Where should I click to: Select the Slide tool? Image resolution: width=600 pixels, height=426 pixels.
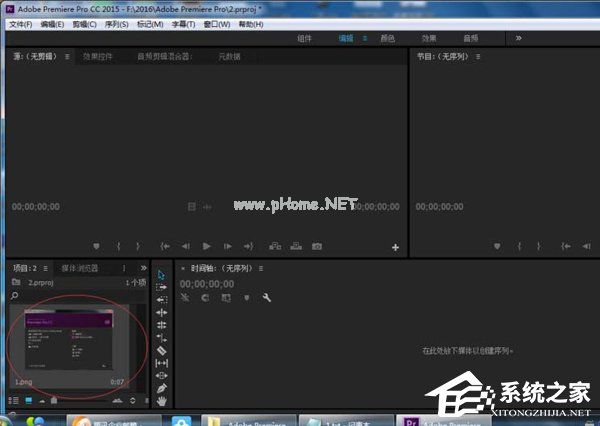pyautogui.click(x=161, y=375)
